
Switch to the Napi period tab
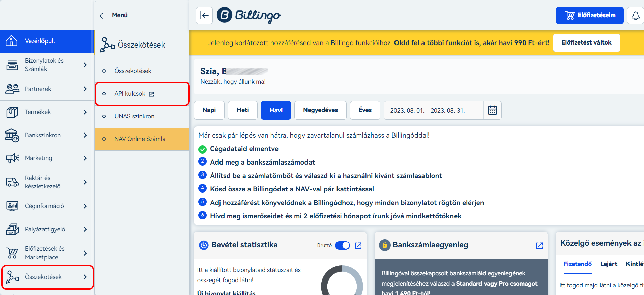pos(209,110)
